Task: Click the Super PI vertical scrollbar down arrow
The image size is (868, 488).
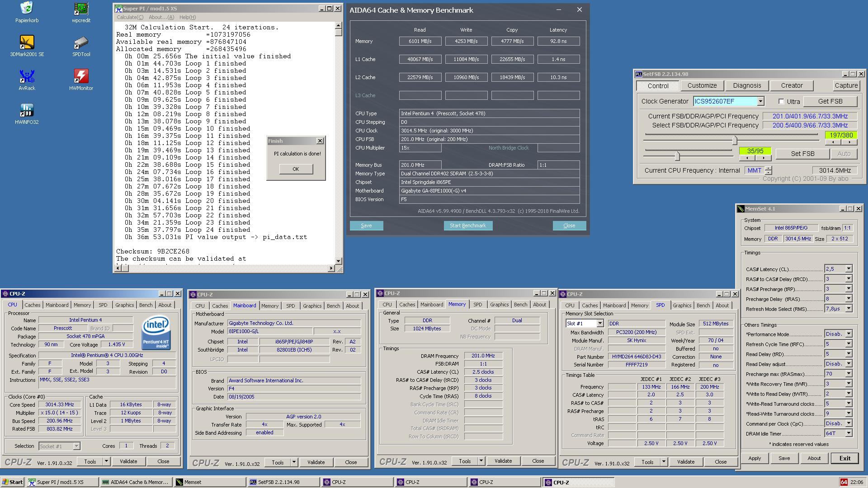Action: (x=338, y=261)
